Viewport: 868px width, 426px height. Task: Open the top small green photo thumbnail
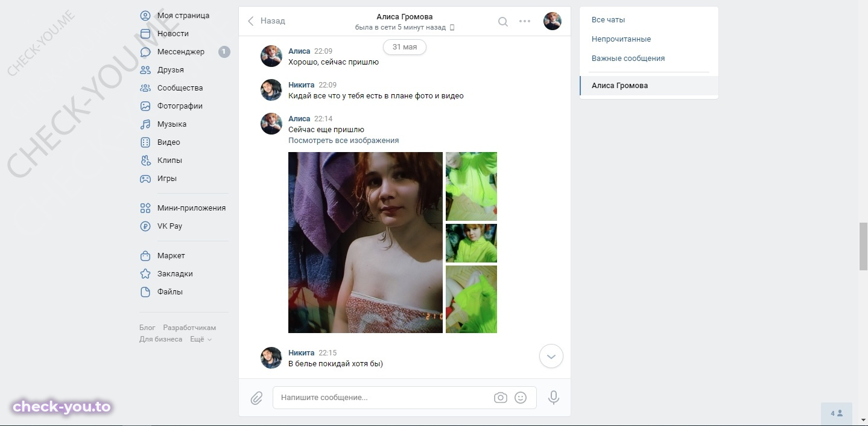click(471, 186)
